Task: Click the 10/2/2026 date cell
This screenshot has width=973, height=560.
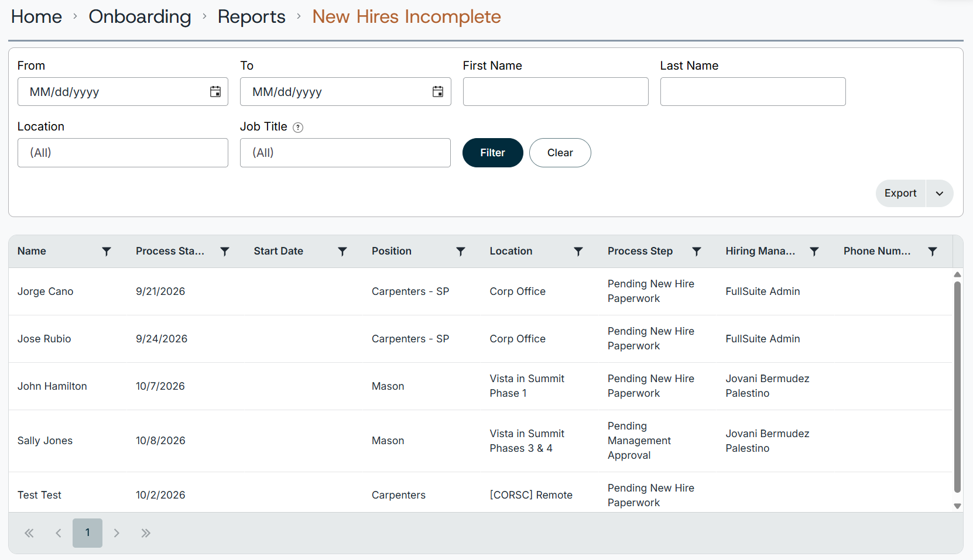Action: click(x=160, y=495)
